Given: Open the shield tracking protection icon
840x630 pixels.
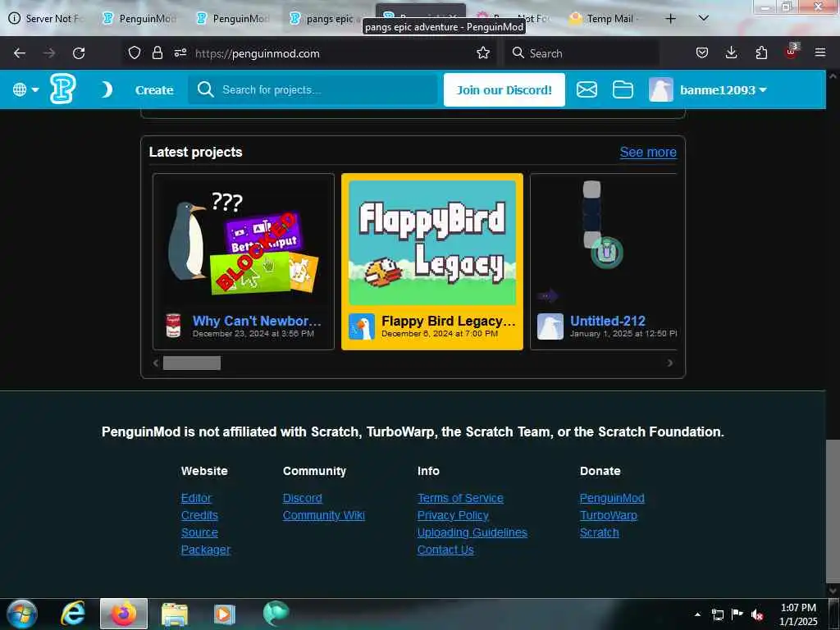Looking at the screenshot, I should click(x=135, y=53).
